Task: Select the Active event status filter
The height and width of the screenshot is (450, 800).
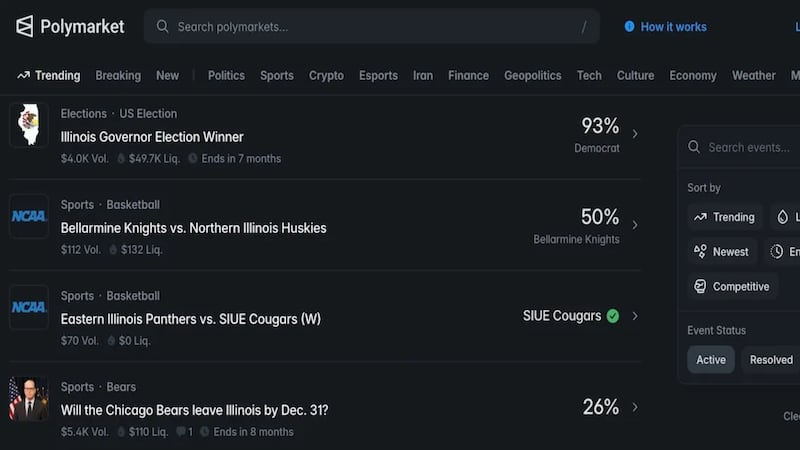Action: pyautogui.click(x=711, y=360)
